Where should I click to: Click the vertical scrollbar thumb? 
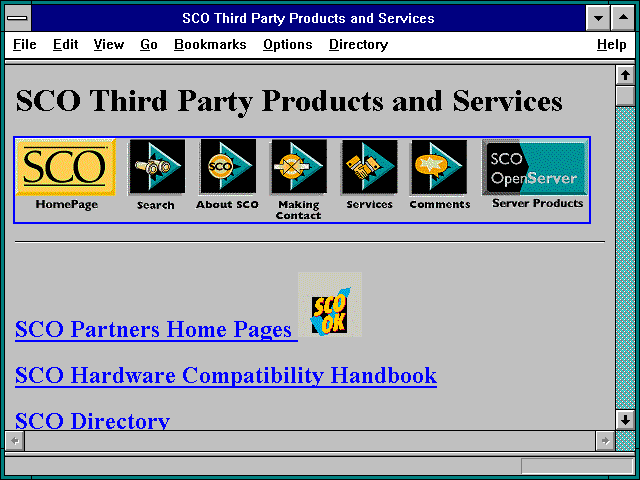pyautogui.click(x=625, y=96)
